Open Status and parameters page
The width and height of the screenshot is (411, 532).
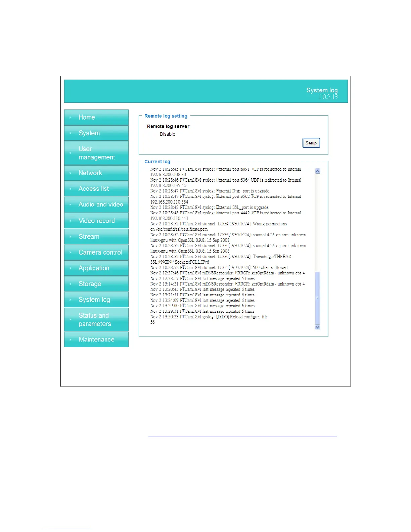(x=96, y=319)
